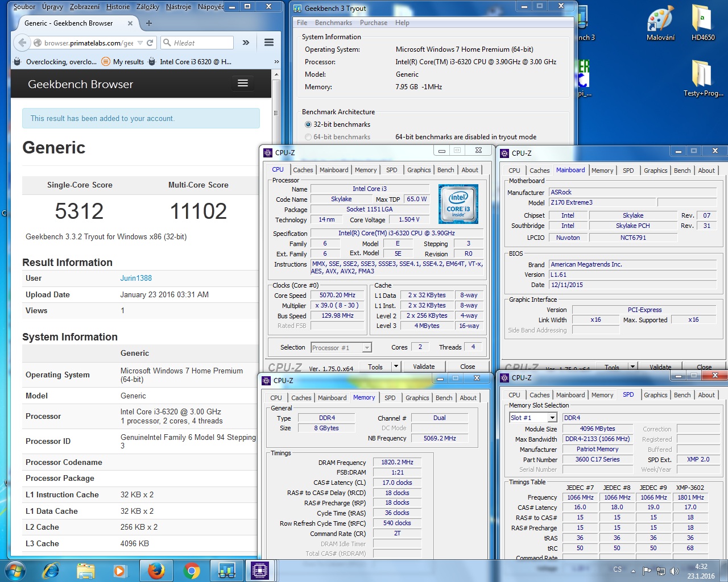Click the CS language indicator in tray
The image size is (728, 582).
[618, 569]
